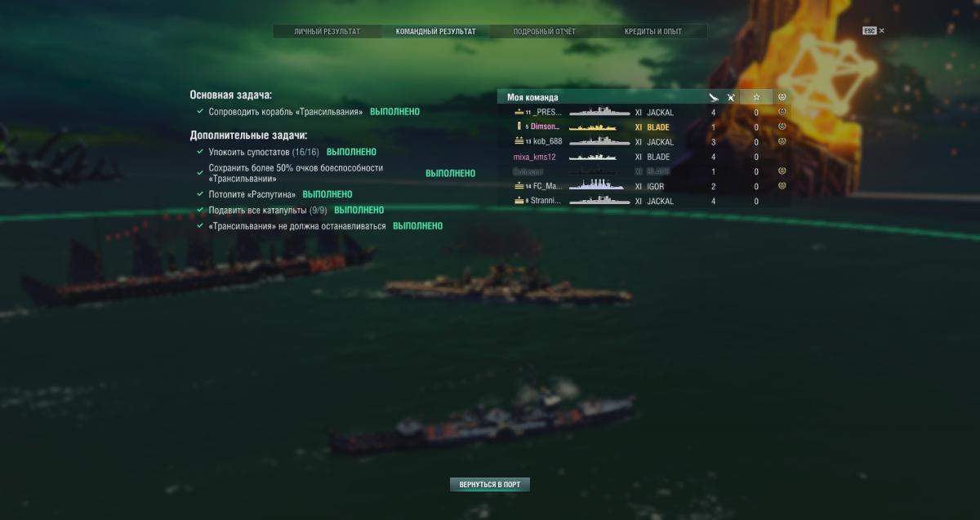
Task: Sort team by ships destroyed icon
Action: coord(713,97)
